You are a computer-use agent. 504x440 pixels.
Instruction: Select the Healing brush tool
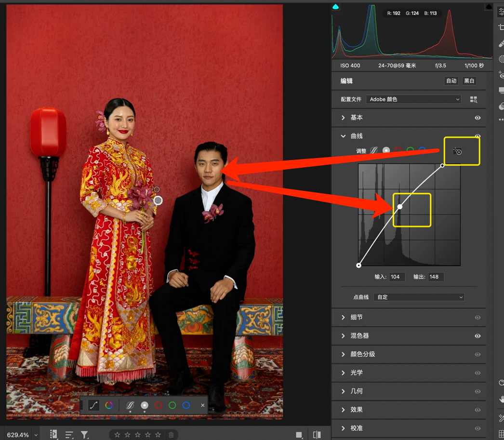(501, 43)
